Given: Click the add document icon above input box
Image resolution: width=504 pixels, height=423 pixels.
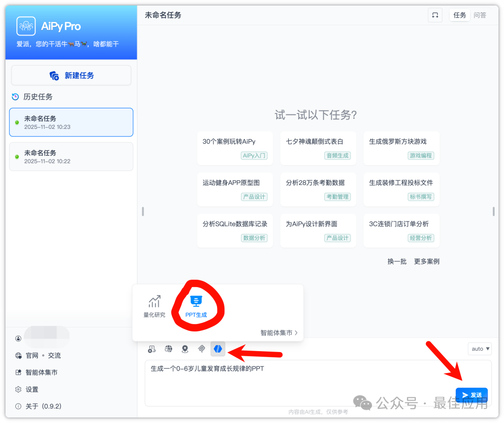Looking at the screenshot, I should pyautogui.click(x=152, y=348).
